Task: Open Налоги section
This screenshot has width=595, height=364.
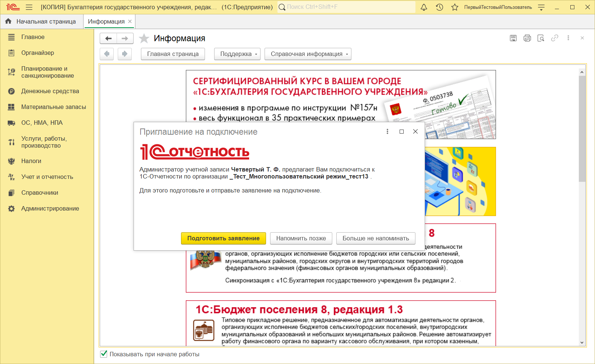Action: click(x=47, y=161)
